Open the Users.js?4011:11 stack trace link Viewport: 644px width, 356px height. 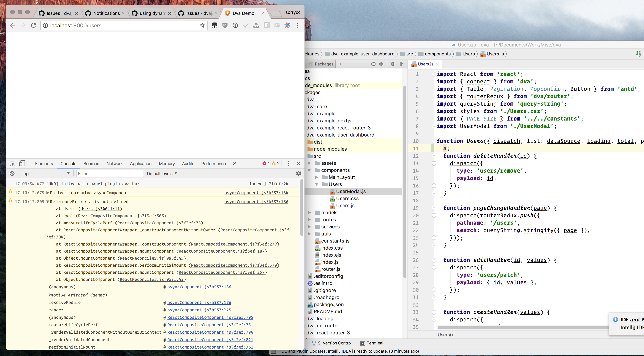[100, 209]
